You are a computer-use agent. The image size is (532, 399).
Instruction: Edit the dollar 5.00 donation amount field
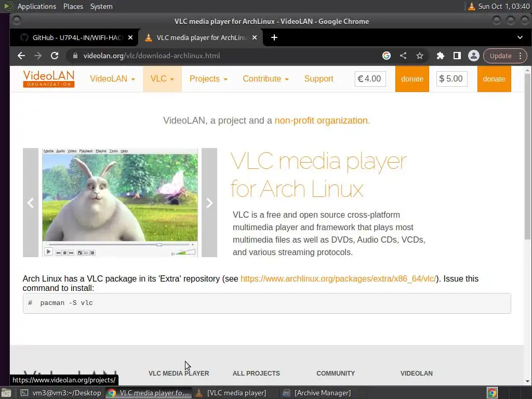click(x=451, y=79)
